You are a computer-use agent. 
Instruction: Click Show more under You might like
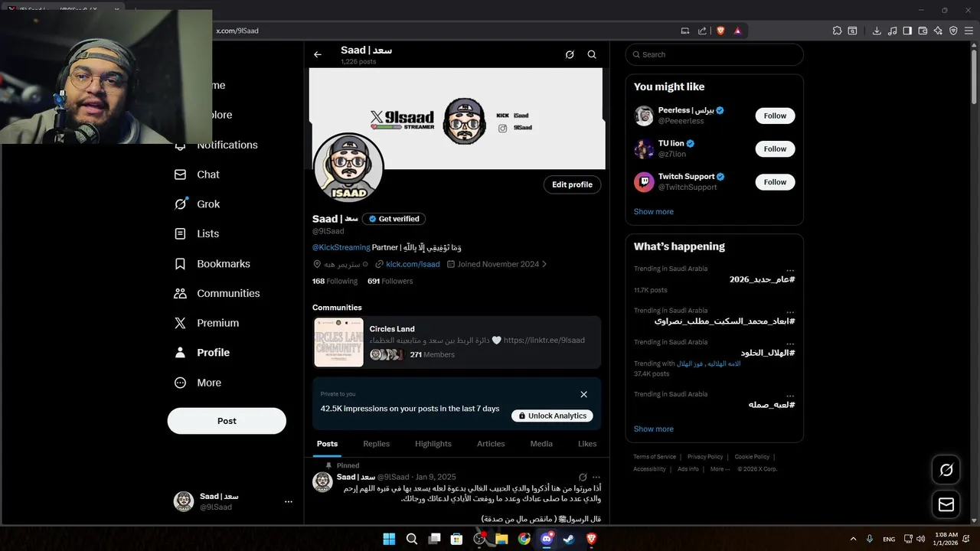point(654,211)
